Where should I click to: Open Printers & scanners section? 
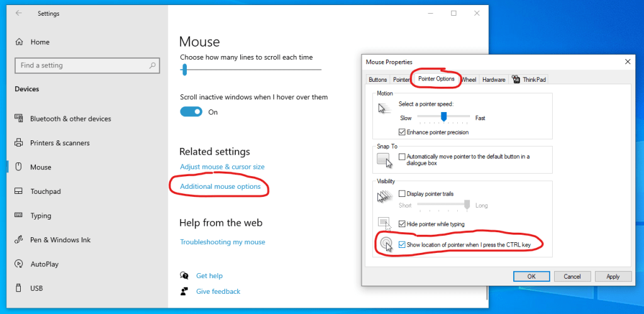click(x=60, y=143)
